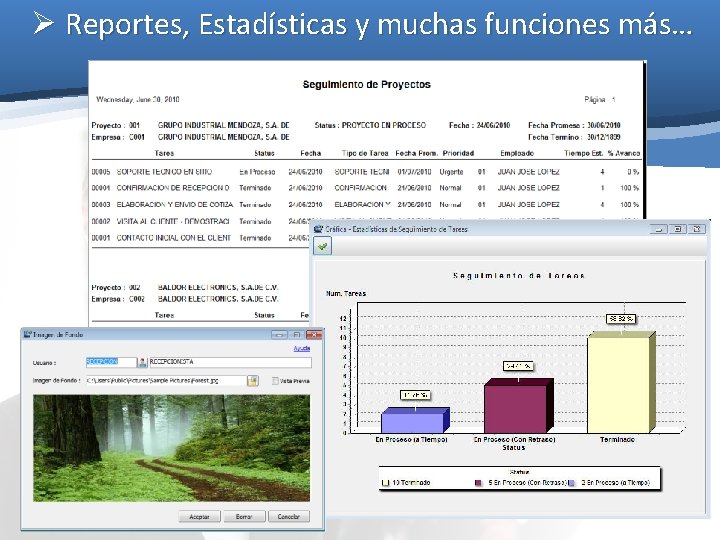Minimize the Imagen de Fondo dialog
The image size is (720, 540).
279,335
